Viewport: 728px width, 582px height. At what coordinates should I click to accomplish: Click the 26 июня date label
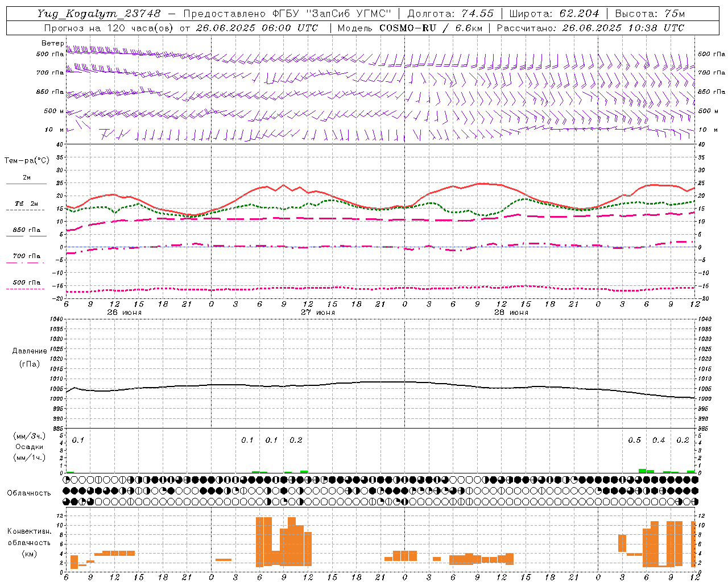tap(125, 313)
